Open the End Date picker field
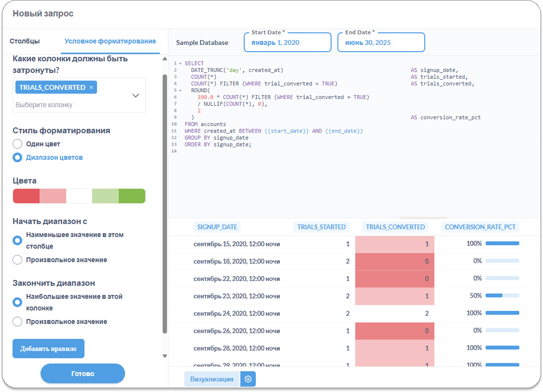The width and height of the screenshot is (543, 392). (x=381, y=42)
